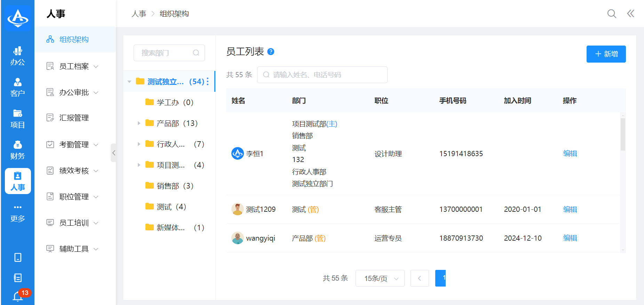The image size is (644, 305).
Task: Open the 办公 (Office) module icon
Action: point(17,56)
